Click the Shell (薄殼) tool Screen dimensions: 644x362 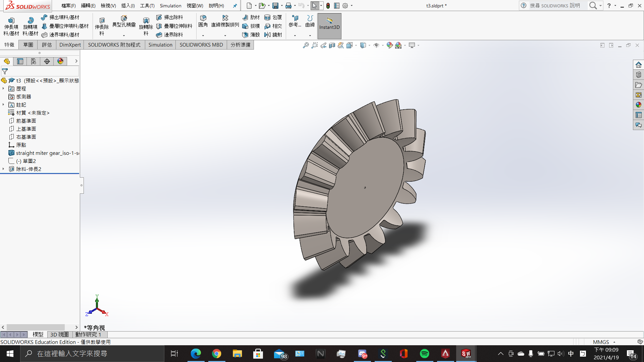coord(251,35)
